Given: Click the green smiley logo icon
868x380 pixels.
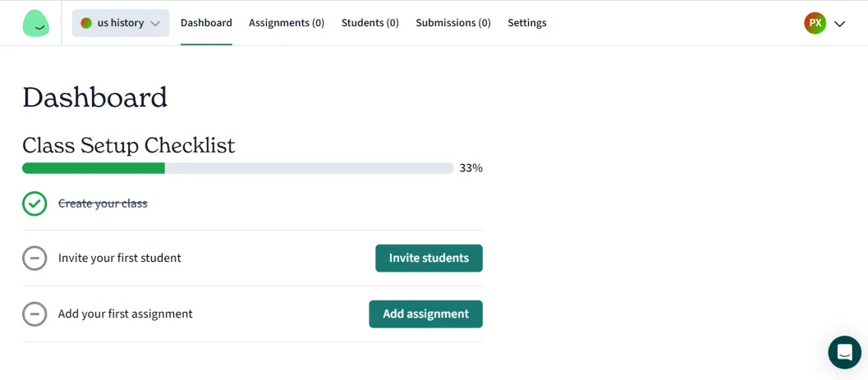Looking at the screenshot, I should point(35,23).
